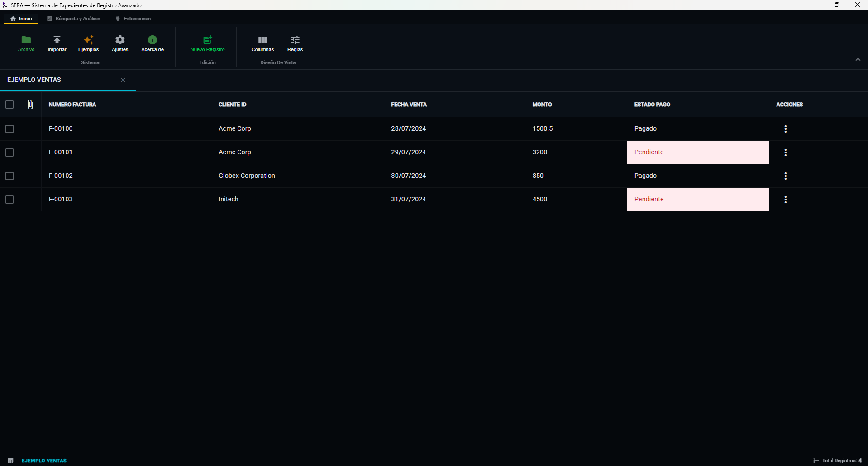Click Acme Corp in row F-00100
Screen dimensions: 868x466
[235, 128]
